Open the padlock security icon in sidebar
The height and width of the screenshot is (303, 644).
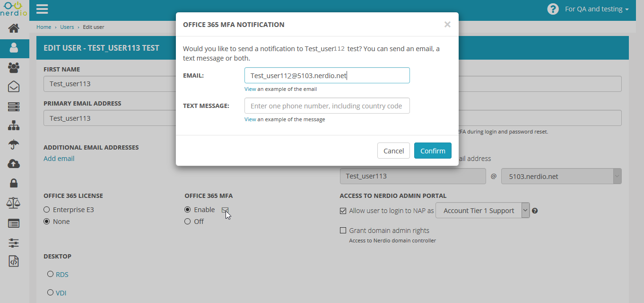tap(14, 183)
